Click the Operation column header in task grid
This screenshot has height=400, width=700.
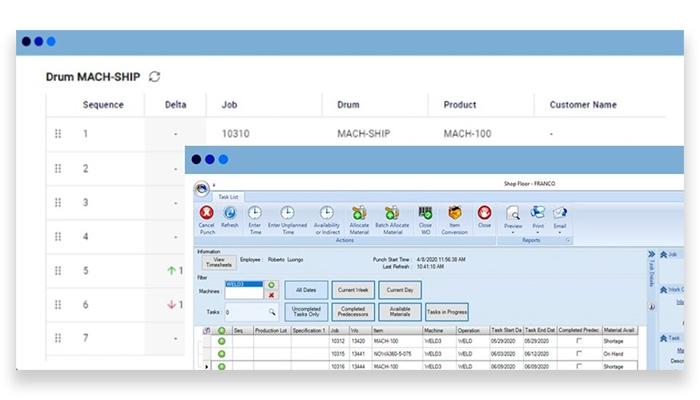tap(472, 330)
